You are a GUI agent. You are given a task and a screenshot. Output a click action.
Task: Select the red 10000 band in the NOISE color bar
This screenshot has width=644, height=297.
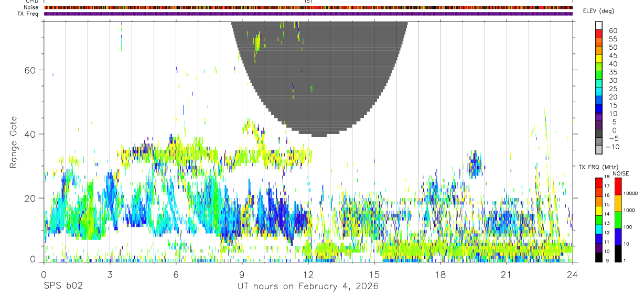coord(617,187)
